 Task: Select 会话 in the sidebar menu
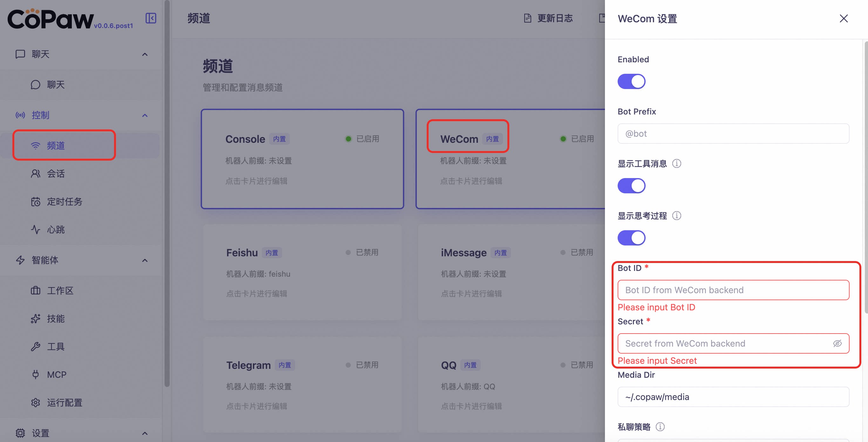click(x=56, y=174)
